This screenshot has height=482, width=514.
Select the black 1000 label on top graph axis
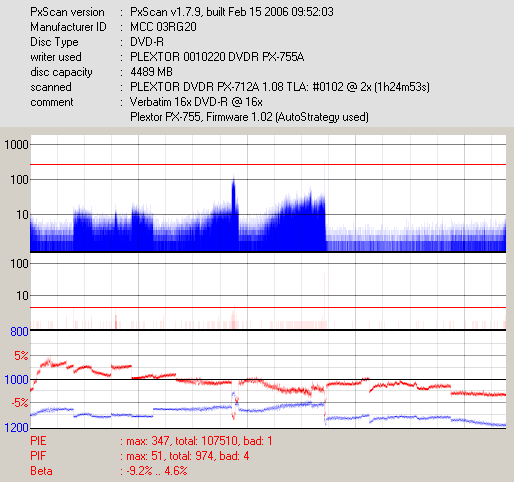coord(16,145)
